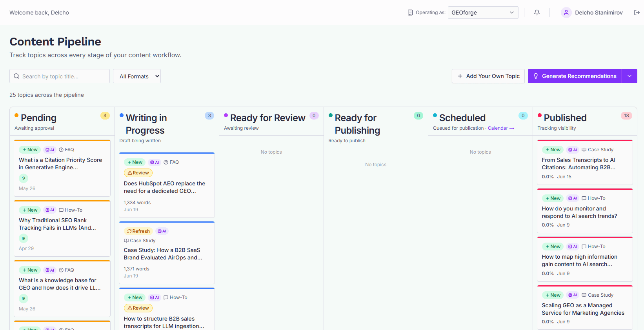Viewport: 644px width, 330px height.
Task: Click the score 9 circle on Citation Priority card
Action: pos(24,178)
